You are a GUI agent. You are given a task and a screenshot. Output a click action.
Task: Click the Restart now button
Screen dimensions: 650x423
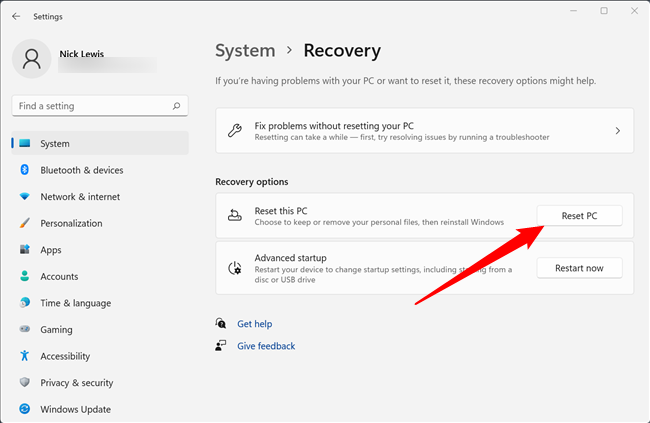[579, 268]
